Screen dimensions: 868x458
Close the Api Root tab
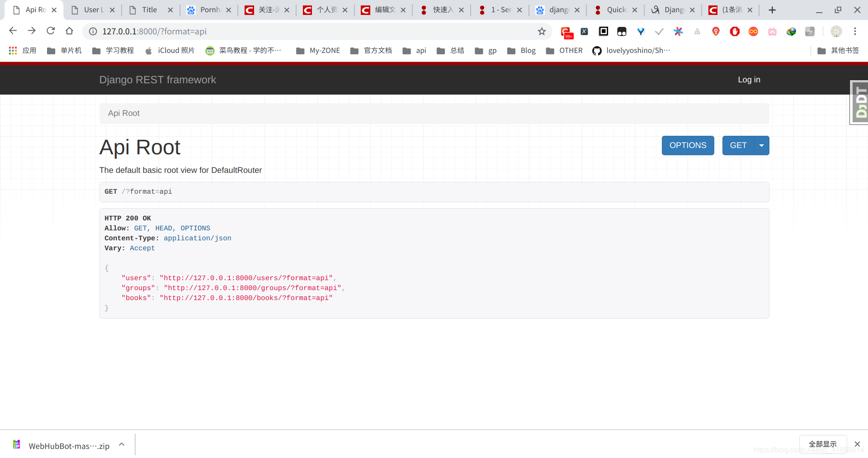click(54, 10)
